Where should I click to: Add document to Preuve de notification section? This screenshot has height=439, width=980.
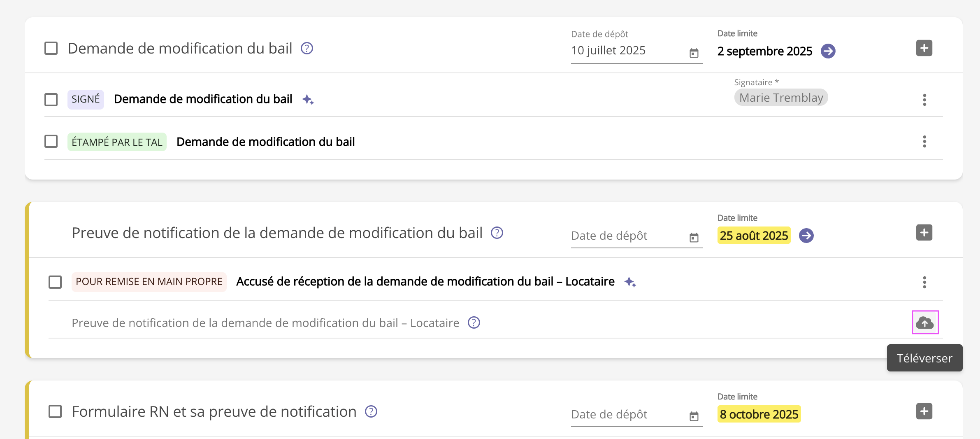tap(924, 233)
